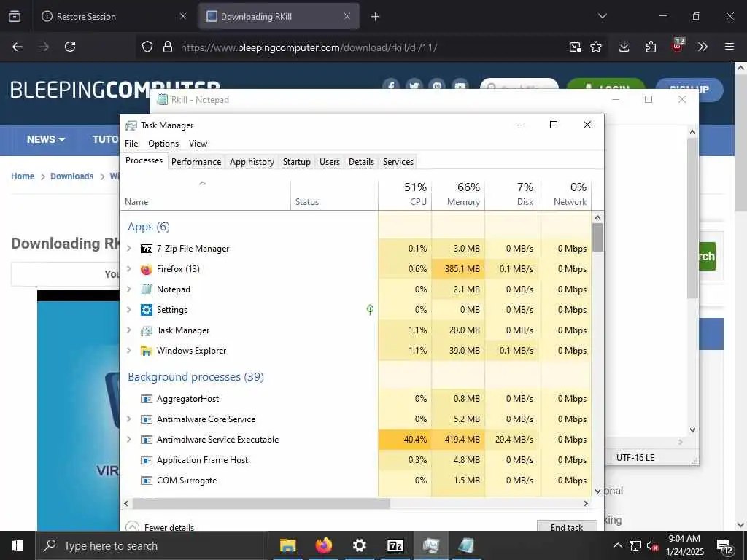Image resolution: width=747 pixels, height=560 pixels.
Task: Close the Downloading RKill tab
Action: click(347, 16)
